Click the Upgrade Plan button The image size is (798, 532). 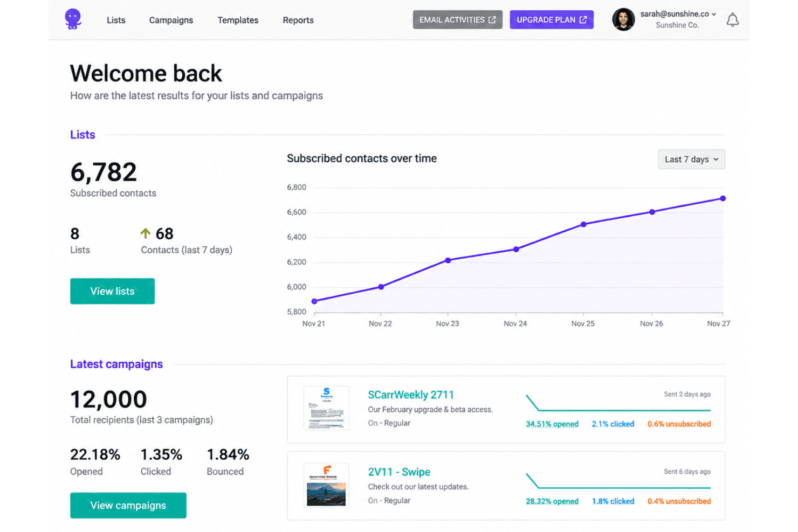[x=552, y=20]
